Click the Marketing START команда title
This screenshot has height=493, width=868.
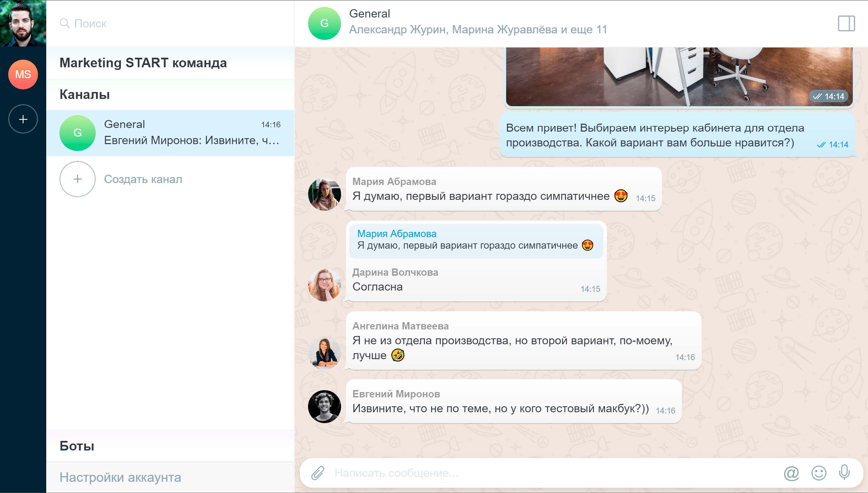pyautogui.click(x=143, y=63)
